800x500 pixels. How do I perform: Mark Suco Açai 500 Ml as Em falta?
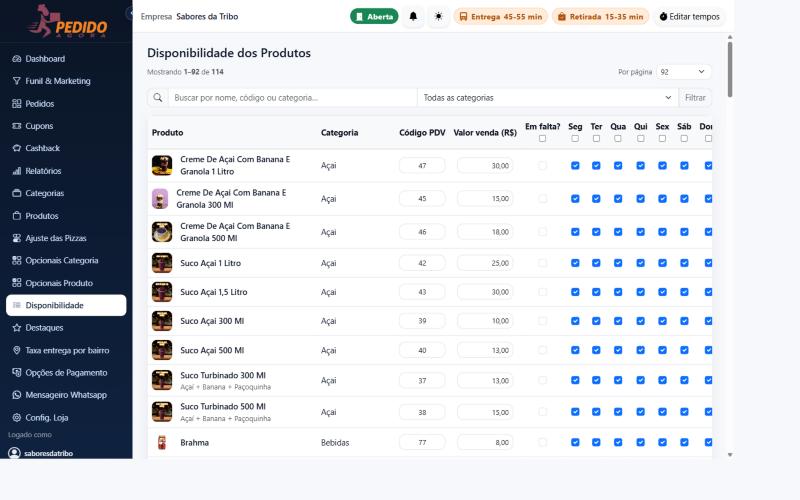[x=542, y=350]
